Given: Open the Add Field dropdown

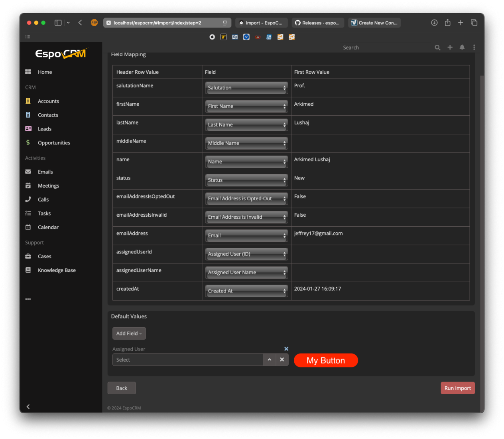Looking at the screenshot, I should [129, 334].
